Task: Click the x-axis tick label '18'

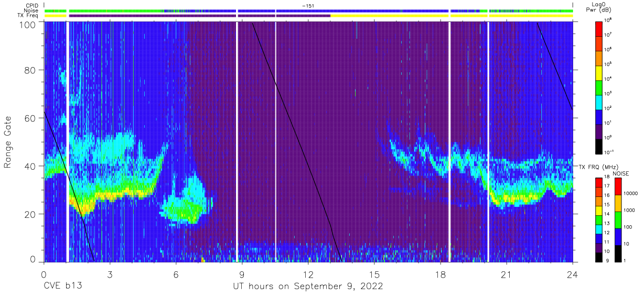Action: [x=441, y=274]
